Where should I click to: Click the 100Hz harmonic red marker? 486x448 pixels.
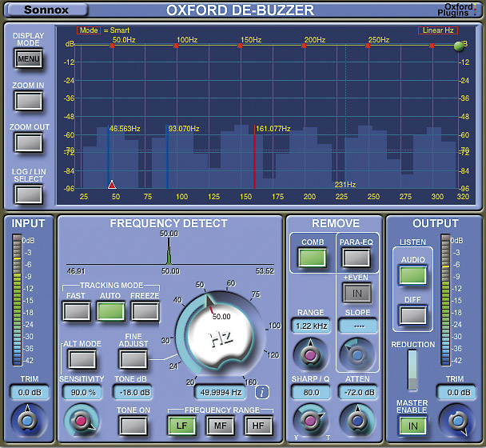pos(176,46)
